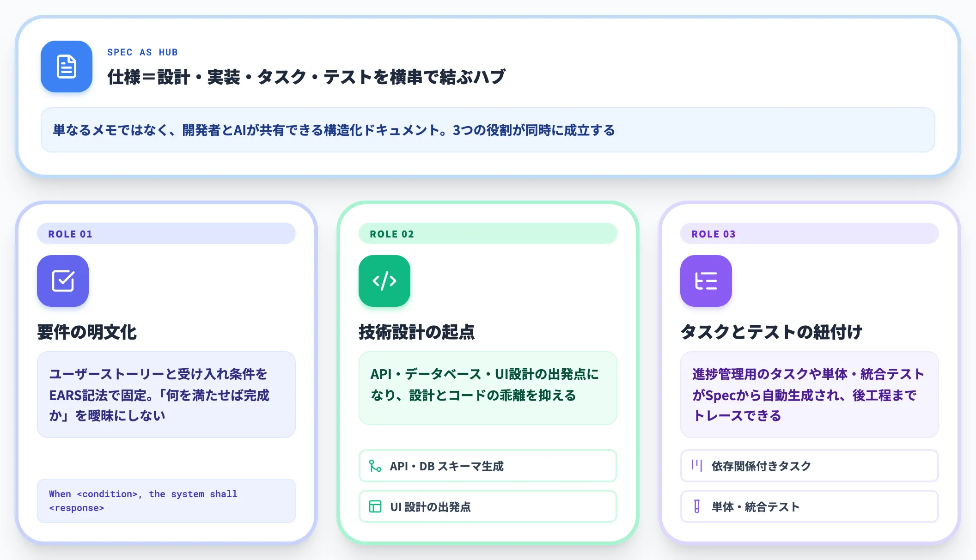Click the blue document icon in header

click(67, 67)
